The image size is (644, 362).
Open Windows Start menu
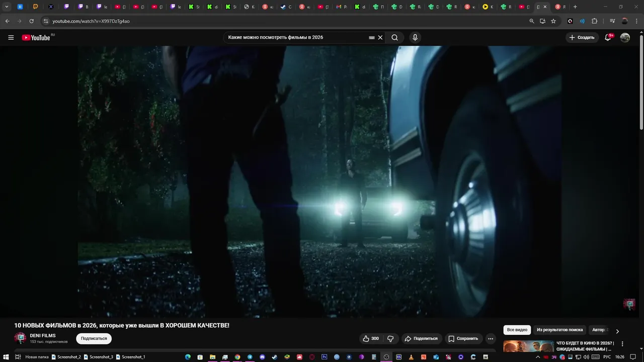pyautogui.click(x=6, y=357)
